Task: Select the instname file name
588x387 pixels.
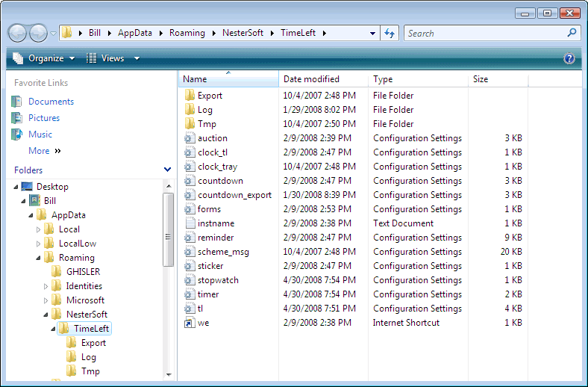Action: coord(216,223)
